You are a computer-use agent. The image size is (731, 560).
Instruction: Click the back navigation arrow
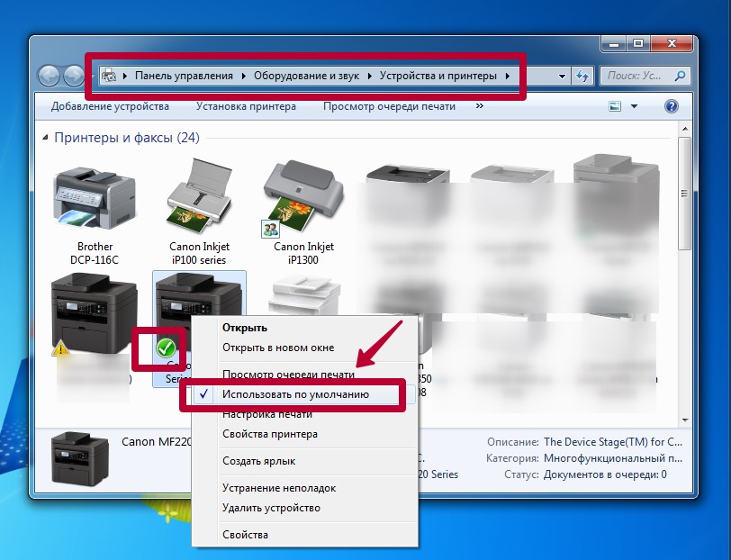(x=49, y=77)
